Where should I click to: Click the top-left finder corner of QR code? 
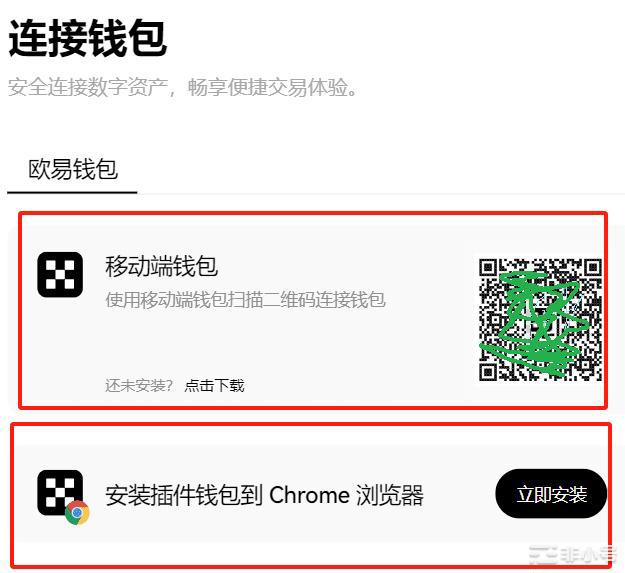pyautogui.click(x=488, y=268)
